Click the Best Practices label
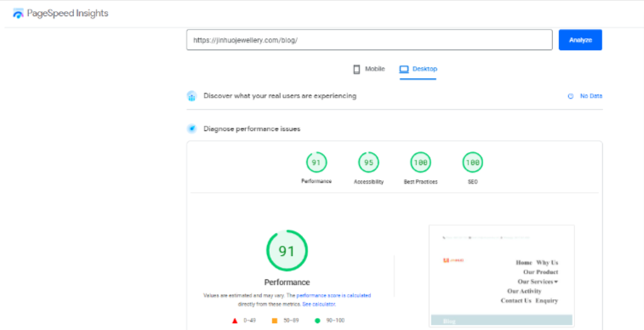 [x=420, y=181]
